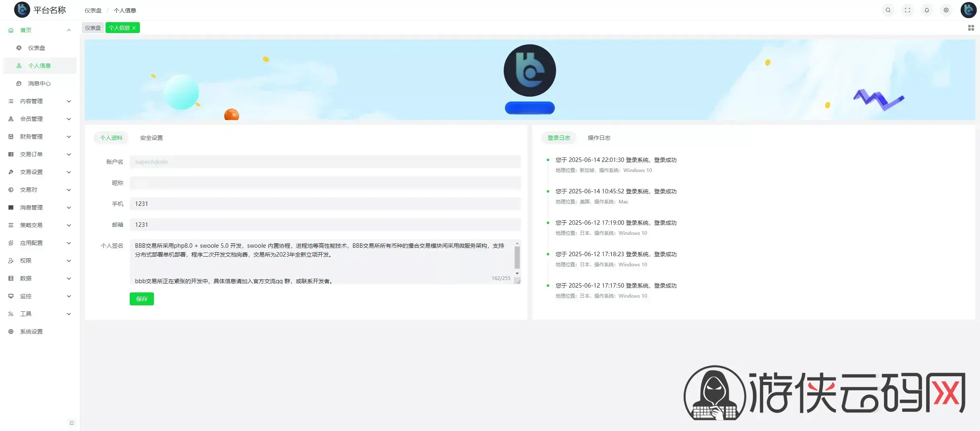
Task: Expand the 交易设置 menu
Action: (x=39, y=172)
